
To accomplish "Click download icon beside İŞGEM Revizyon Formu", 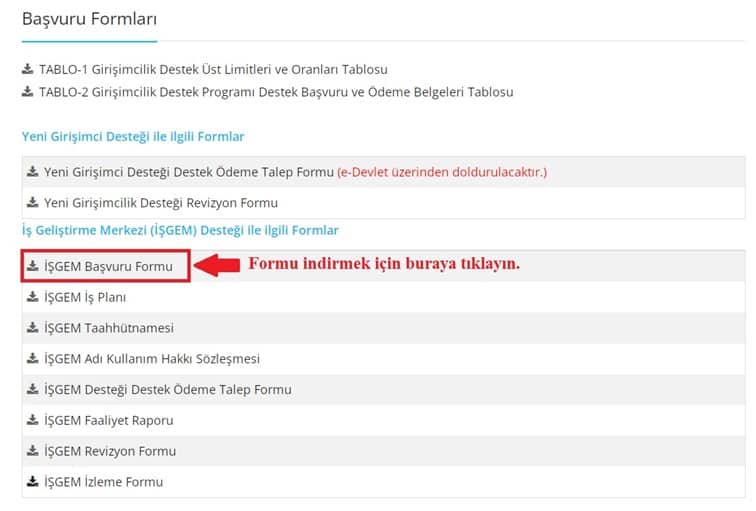I will 33,451.
